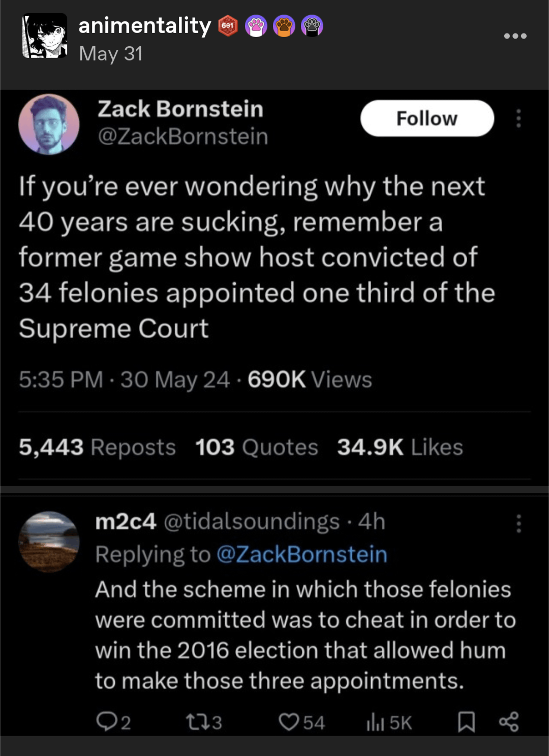View the 34.9K Likes list
The height and width of the screenshot is (756, 549).
400,448
